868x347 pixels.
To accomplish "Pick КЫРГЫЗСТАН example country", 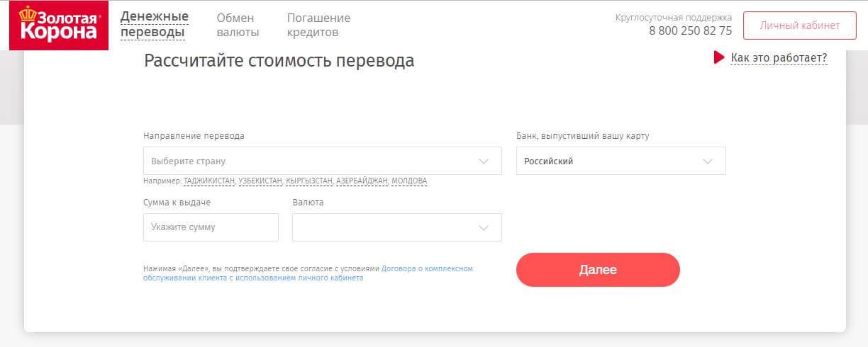I will (x=309, y=181).
